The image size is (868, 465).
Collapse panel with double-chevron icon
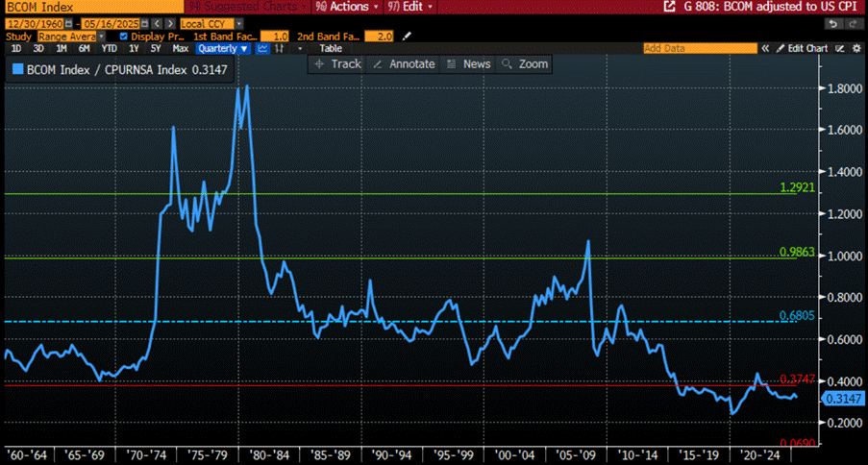766,48
